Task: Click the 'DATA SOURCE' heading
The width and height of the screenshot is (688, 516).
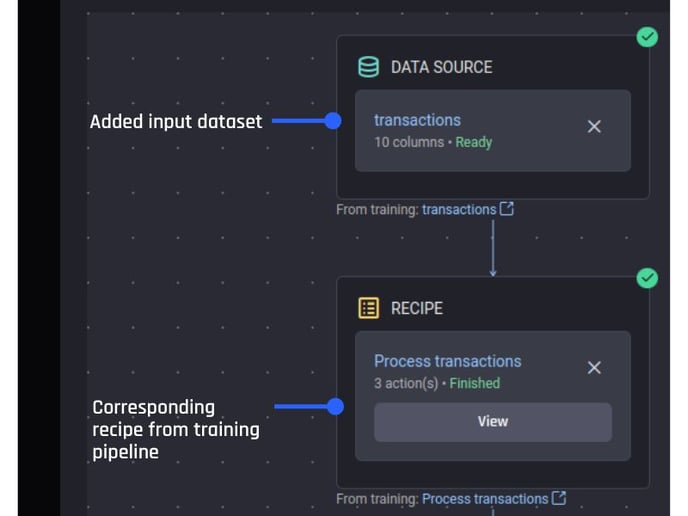Action: [x=441, y=67]
